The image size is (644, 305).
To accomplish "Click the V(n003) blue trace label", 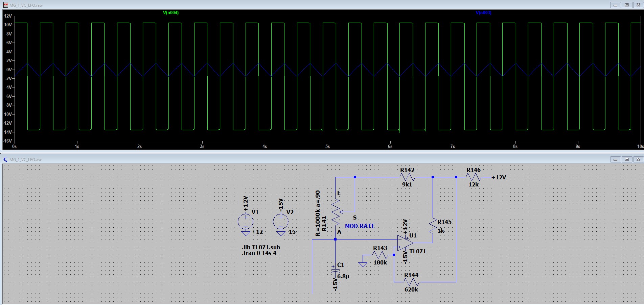I will pyautogui.click(x=483, y=13).
